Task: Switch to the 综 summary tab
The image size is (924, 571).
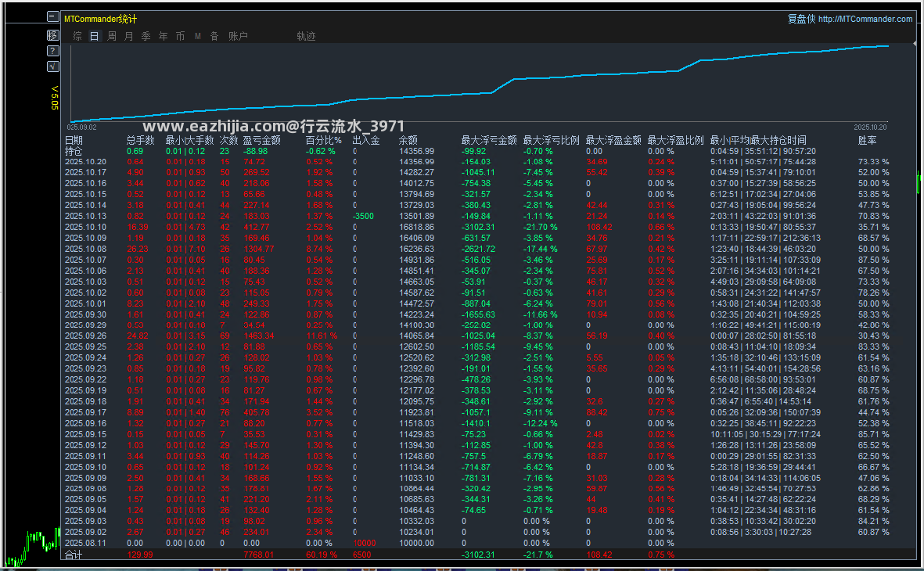Action: tap(77, 37)
